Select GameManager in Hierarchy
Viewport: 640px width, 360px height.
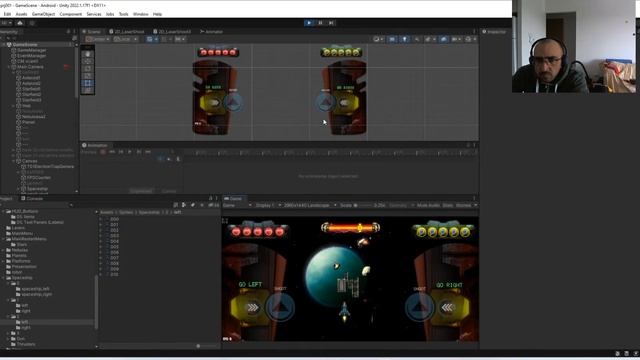[x=32, y=50]
